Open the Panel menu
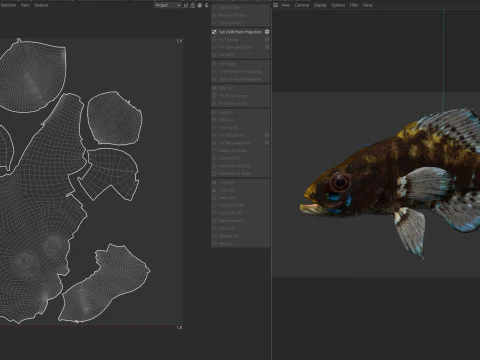Image resolution: width=480 pixels, height=360 pixels. point(368,5)
